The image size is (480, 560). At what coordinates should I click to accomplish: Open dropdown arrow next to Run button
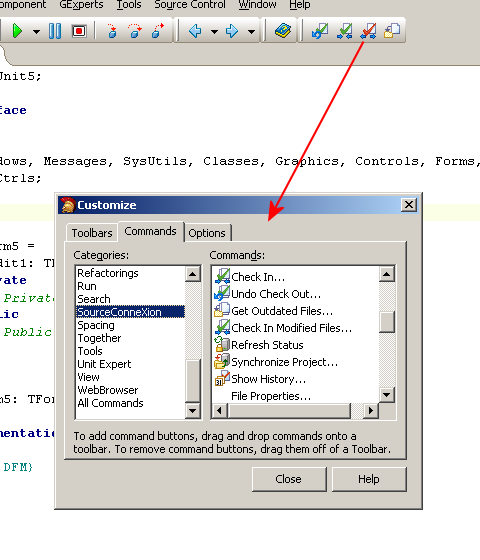[36, 32]
